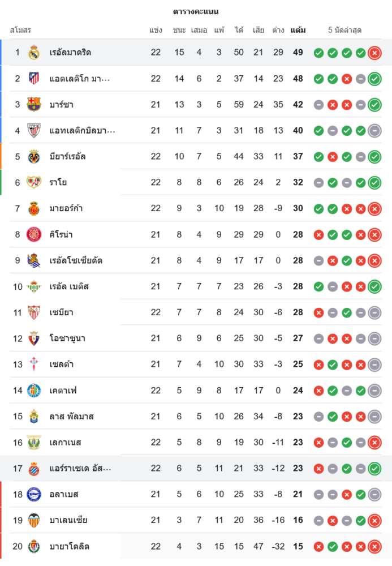The width and height of the screenshot is (392, 566).
Task: Click Valladolid's latest match loss icon
Action: [x=374, y=546]
